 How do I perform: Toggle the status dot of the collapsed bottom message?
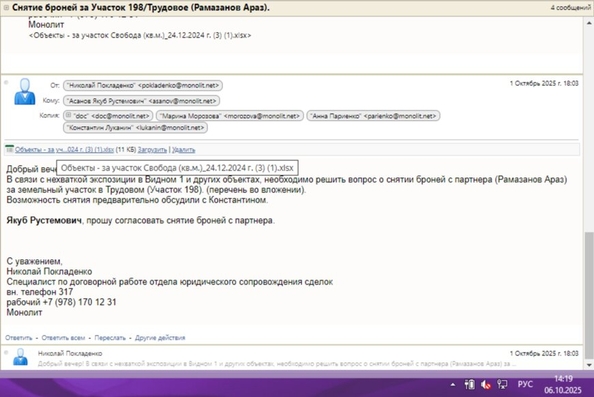[6, 353]
